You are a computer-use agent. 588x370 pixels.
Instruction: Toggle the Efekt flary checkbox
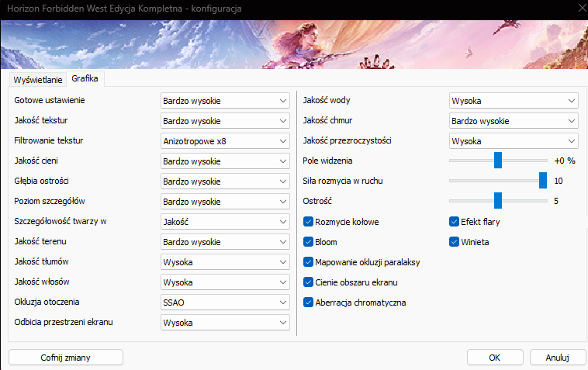[454, 222]
